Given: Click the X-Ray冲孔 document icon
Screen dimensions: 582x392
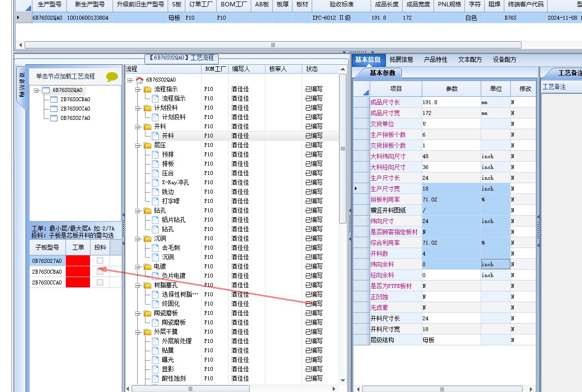Looking at the screenshot, I should tap(156, 182).
